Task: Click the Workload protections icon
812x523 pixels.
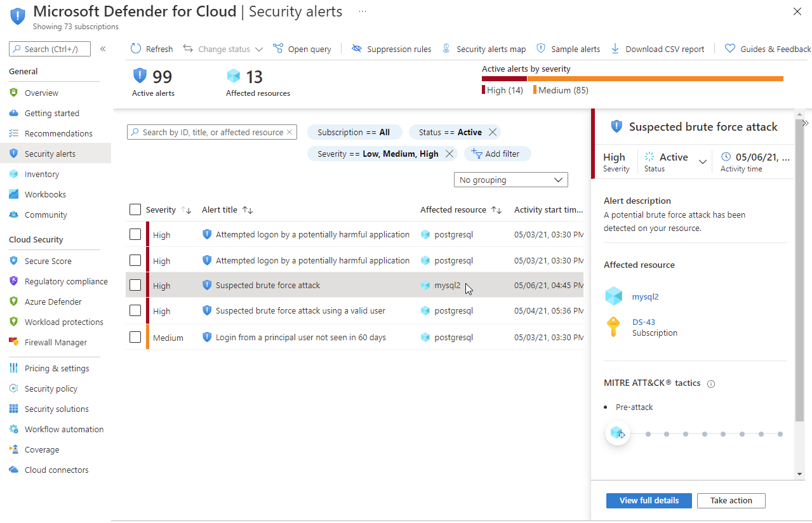Action: coord(14,322)
